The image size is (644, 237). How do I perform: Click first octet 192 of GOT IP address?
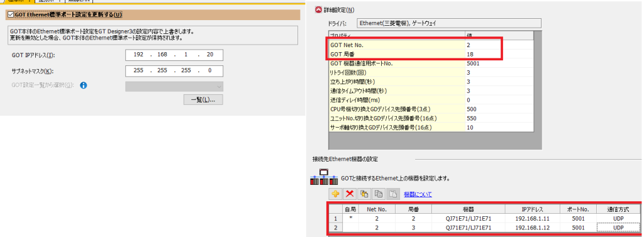point(138,55)
